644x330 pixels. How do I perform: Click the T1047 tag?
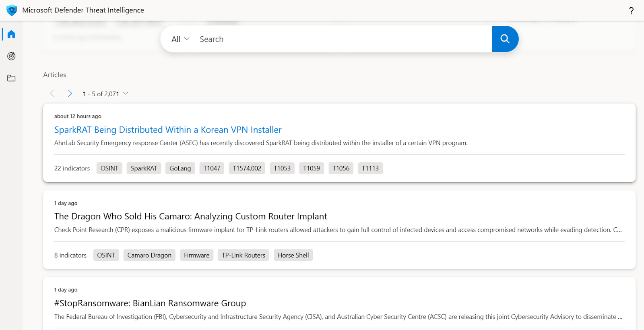[x=212, y=168]
